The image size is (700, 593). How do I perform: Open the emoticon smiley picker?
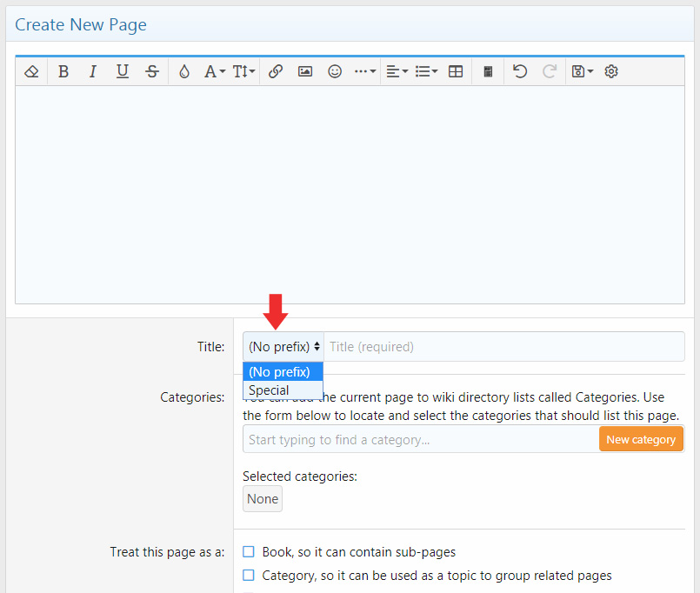335,71
